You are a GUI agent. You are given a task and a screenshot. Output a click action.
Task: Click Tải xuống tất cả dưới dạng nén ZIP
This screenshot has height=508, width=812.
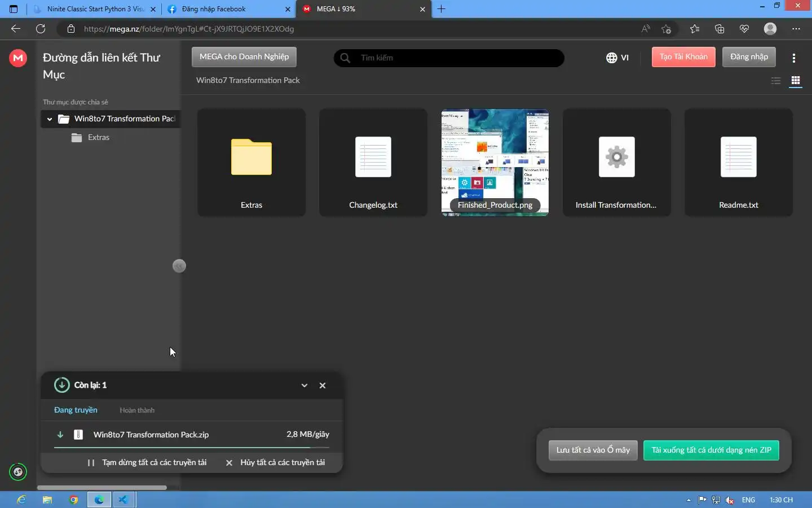pos(711,450)
